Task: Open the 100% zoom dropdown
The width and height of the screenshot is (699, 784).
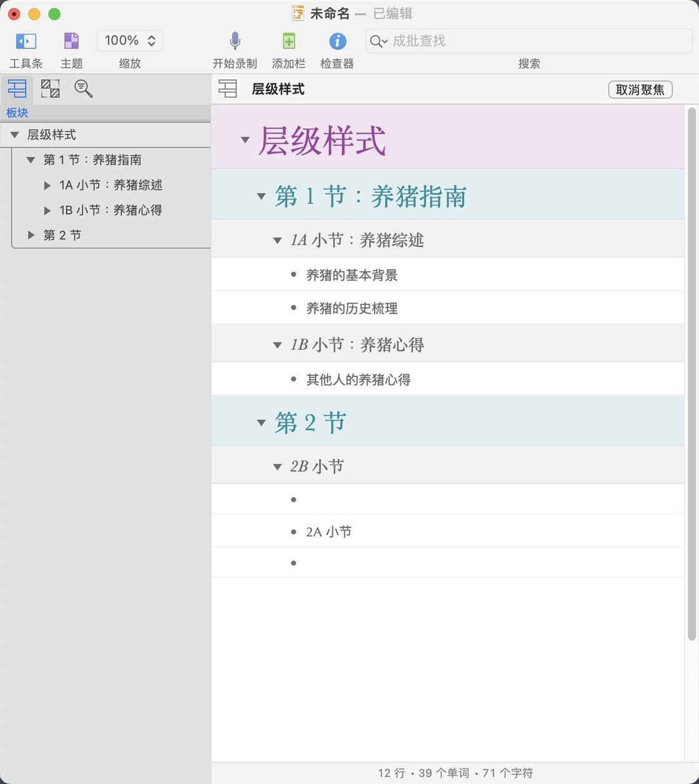Action: tap(130, 41)
